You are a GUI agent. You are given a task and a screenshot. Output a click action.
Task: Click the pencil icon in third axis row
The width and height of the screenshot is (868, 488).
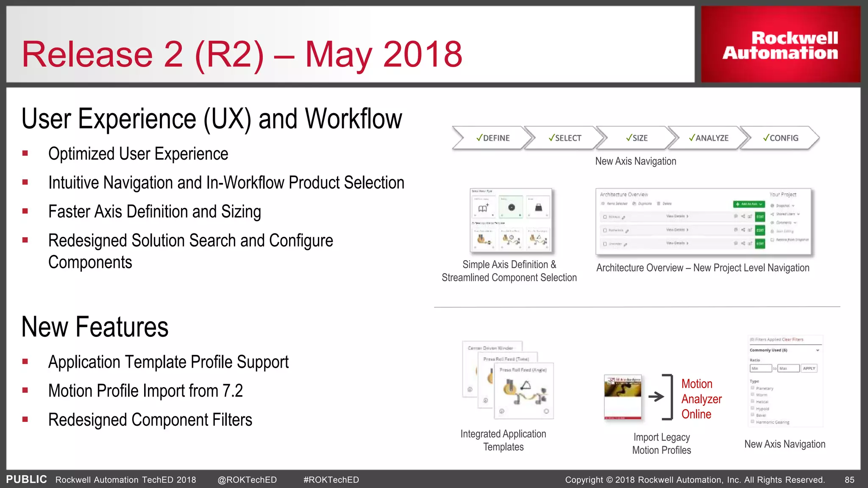click(626, 245)
